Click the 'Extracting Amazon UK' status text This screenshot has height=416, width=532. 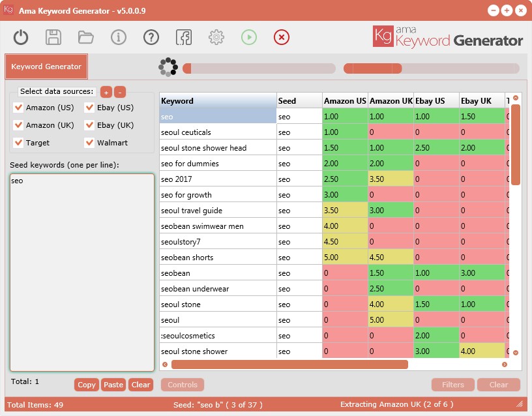pos(396,404)
